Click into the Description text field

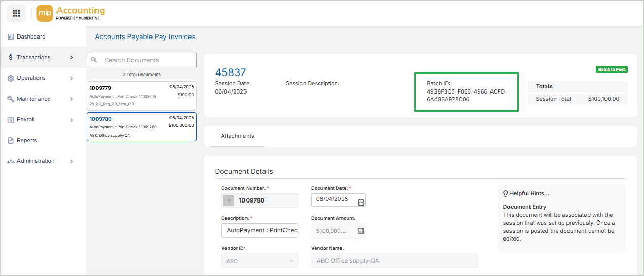coord(259,231)
